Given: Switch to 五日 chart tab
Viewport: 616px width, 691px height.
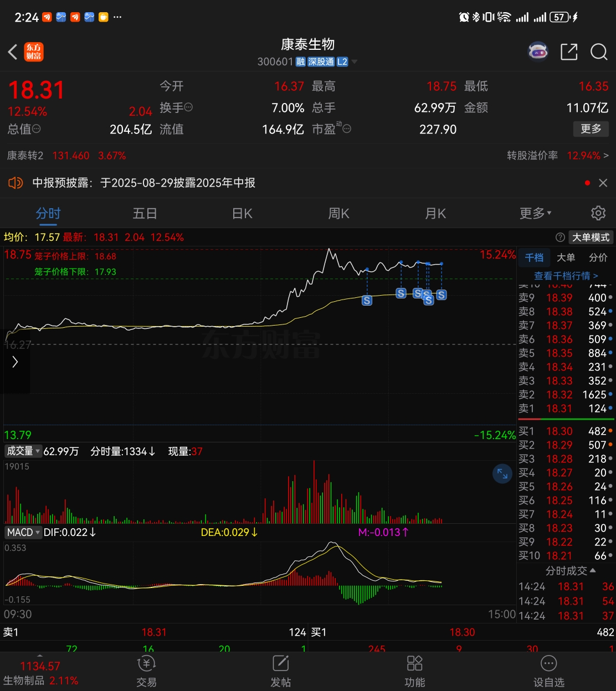Looking at the screenshot, I should [145, 213].
